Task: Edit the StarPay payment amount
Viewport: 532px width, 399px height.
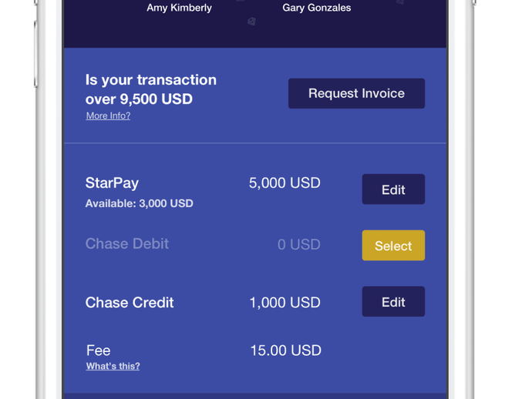Action: 393,189
